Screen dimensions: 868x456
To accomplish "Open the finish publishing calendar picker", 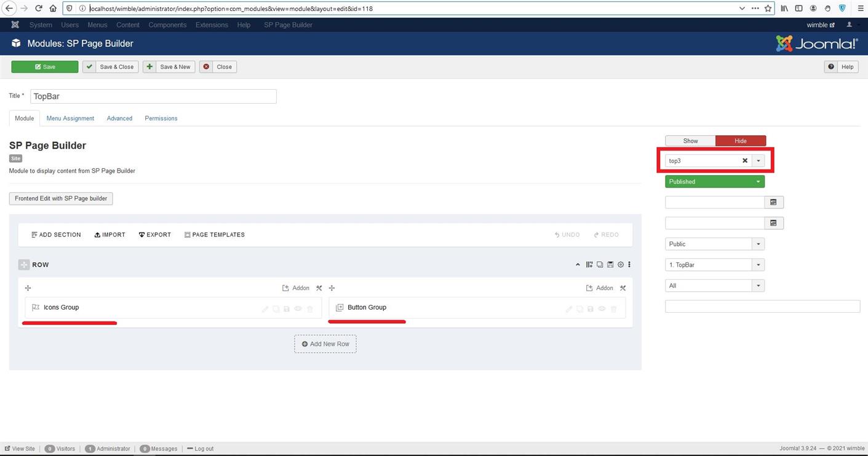I will (774, 223).
